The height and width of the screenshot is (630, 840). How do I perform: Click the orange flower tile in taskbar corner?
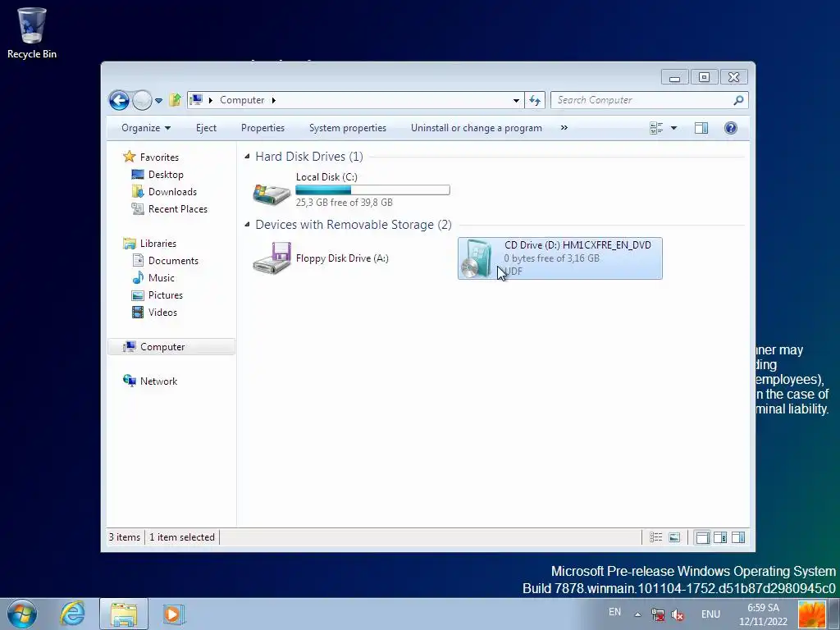(811, 614)
